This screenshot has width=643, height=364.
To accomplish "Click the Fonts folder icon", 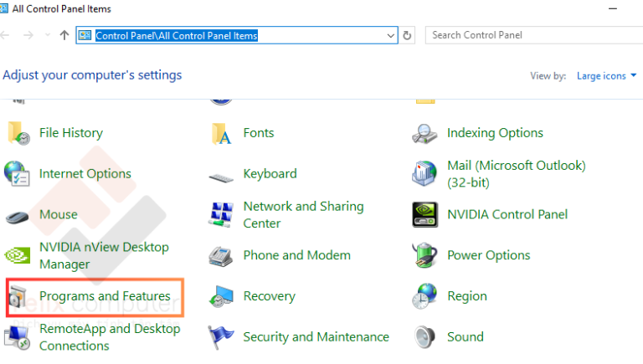I will (221, 134).
